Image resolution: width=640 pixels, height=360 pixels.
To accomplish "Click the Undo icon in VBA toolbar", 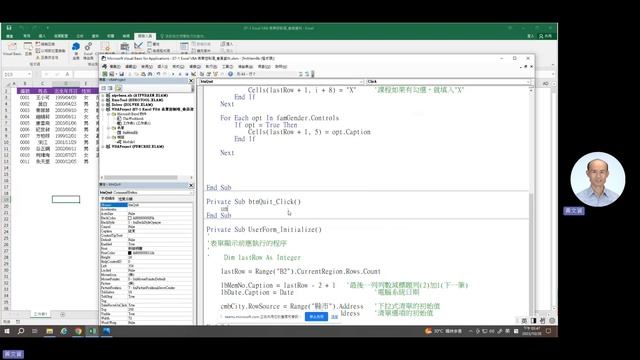I will click(x=158, y=74).
